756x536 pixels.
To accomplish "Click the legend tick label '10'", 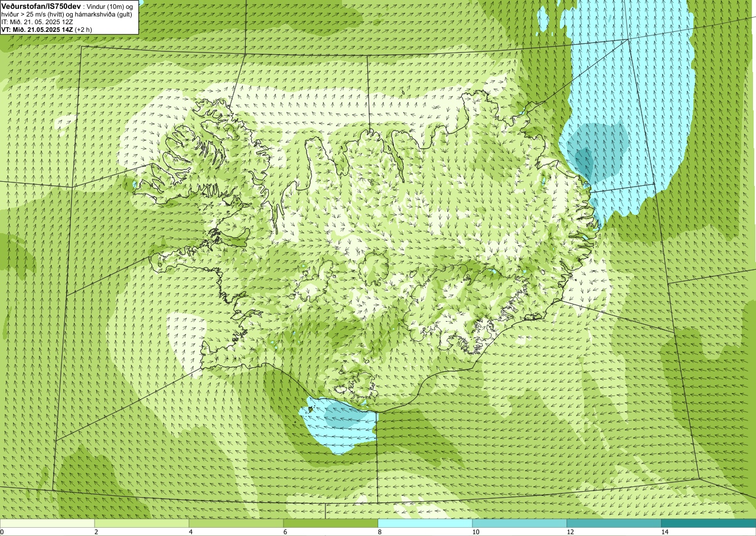I will pos(475,532).
